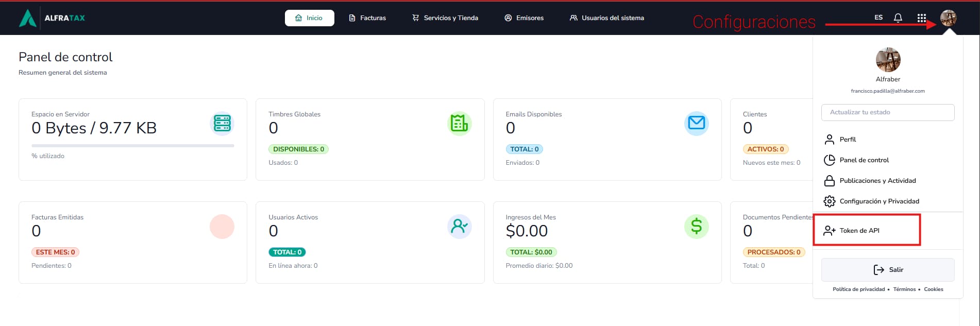
Task: Open Usuarios del sistema
Action: [607, 18]
